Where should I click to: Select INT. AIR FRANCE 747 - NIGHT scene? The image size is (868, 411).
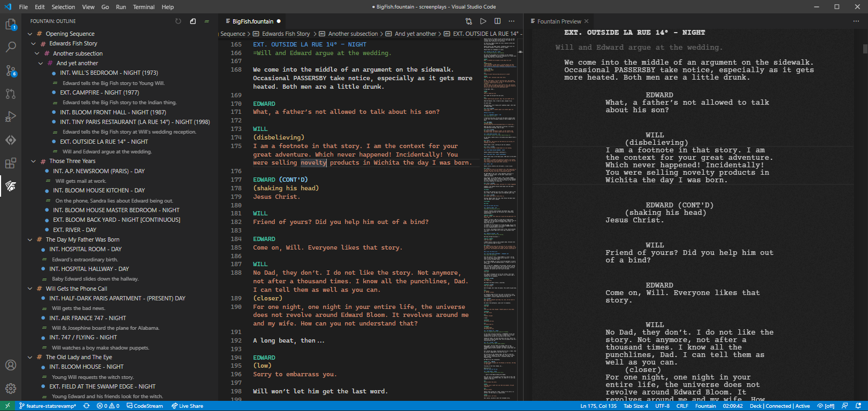(88, 318)
